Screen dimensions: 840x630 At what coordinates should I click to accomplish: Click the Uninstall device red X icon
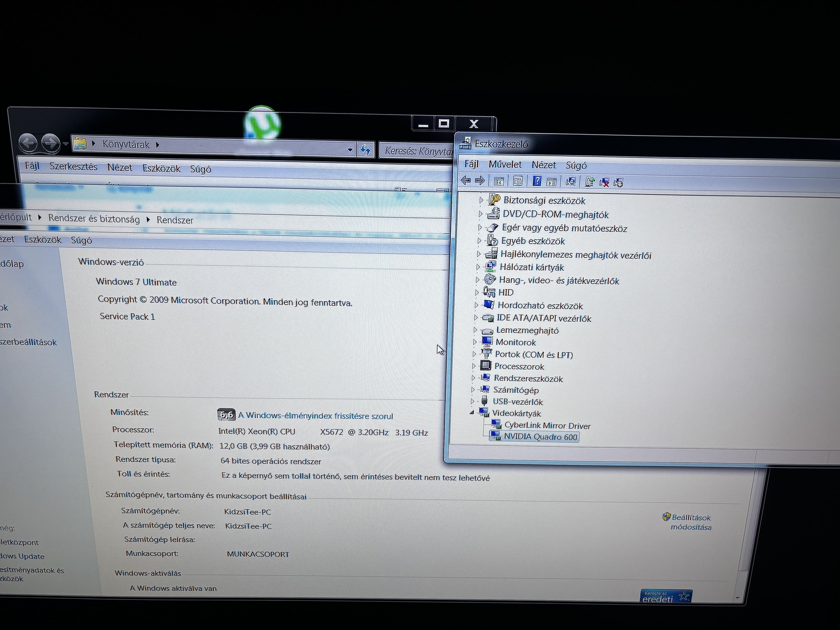point(604,183)
